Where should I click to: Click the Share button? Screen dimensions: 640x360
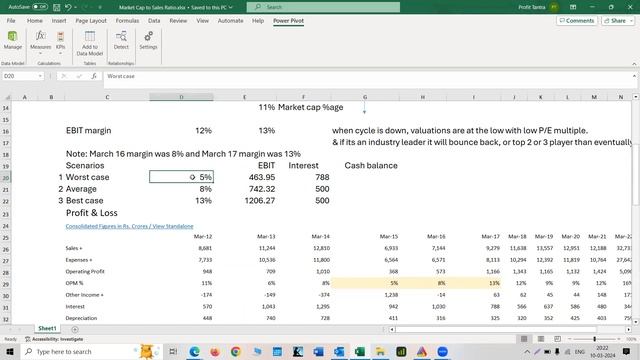coord(618,20)
